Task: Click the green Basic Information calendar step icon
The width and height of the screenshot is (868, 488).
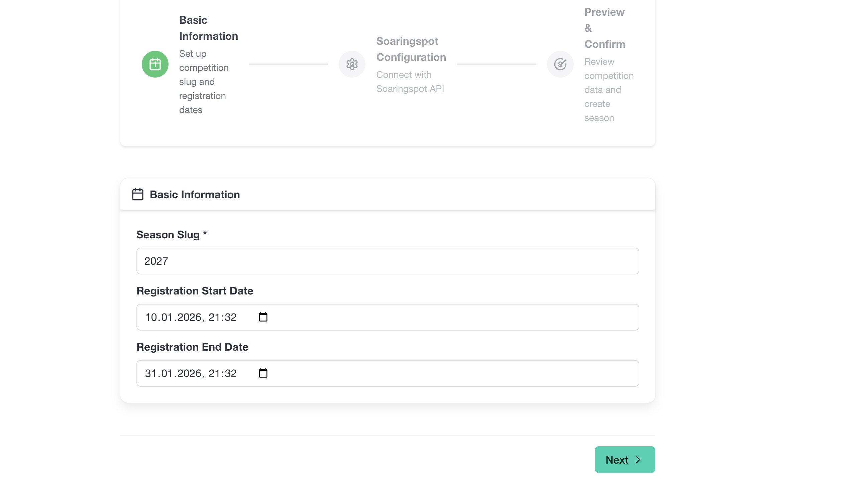Action: (x=155, y=64)
